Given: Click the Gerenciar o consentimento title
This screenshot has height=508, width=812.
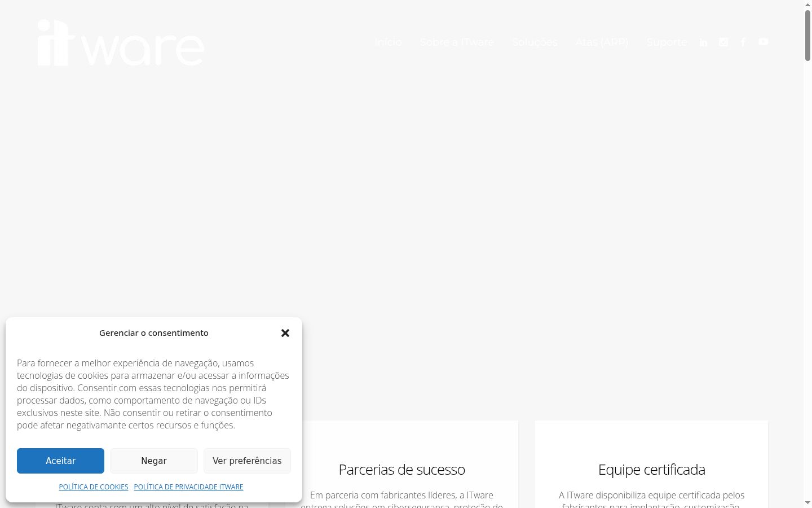Looking at the screenshot, I should (x=154, y=333).
